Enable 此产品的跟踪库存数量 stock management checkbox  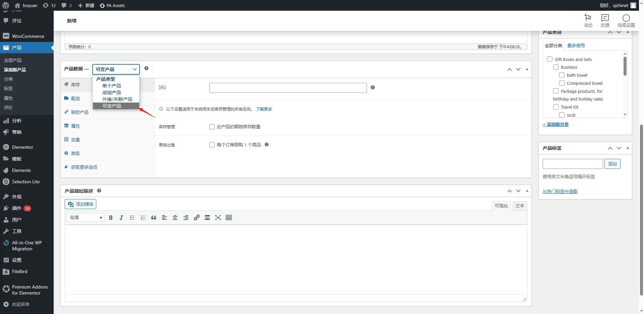coord(212,127)
